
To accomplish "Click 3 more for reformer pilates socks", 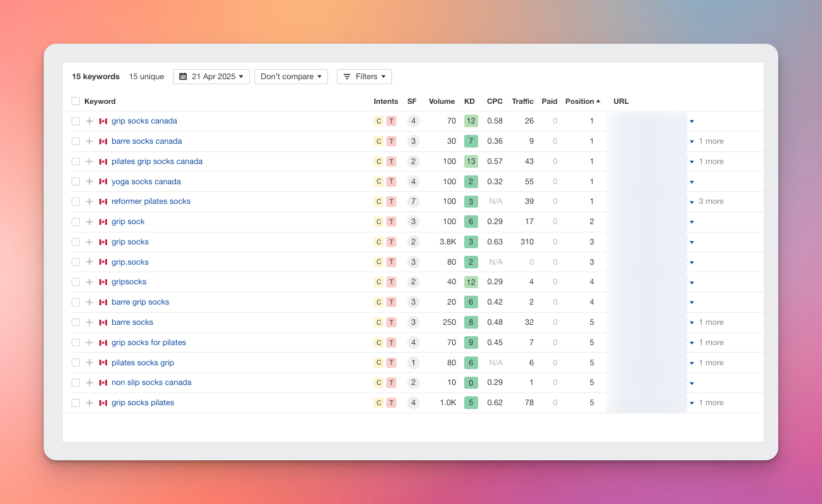I will (x=711, y=201).
